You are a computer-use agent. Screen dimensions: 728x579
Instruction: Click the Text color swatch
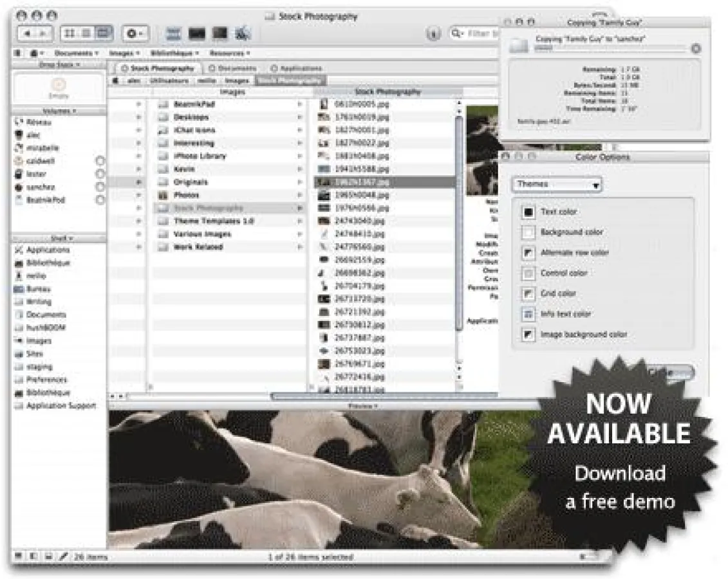click(x=528, y=212)
